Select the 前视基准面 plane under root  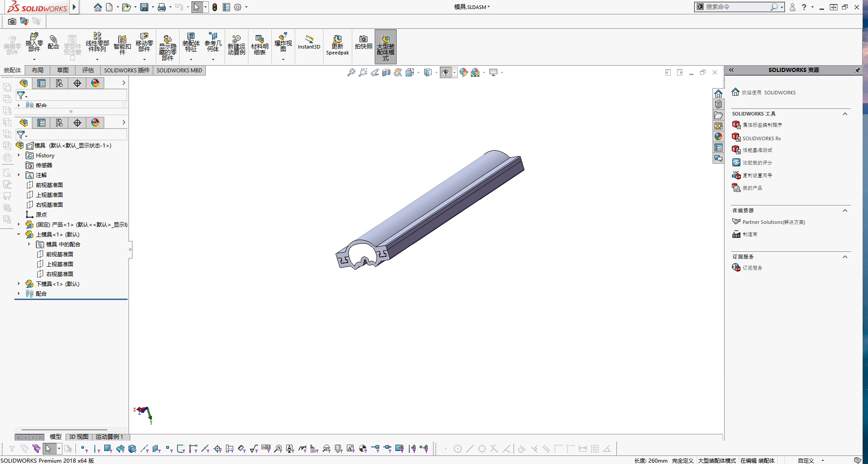(x=49, y=185)
